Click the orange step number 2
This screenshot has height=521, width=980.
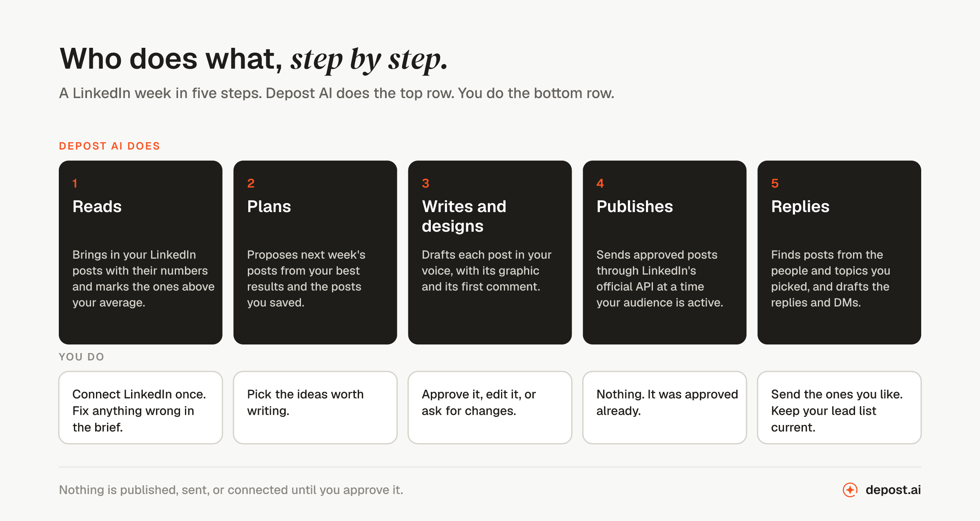[x=251, y=183]
